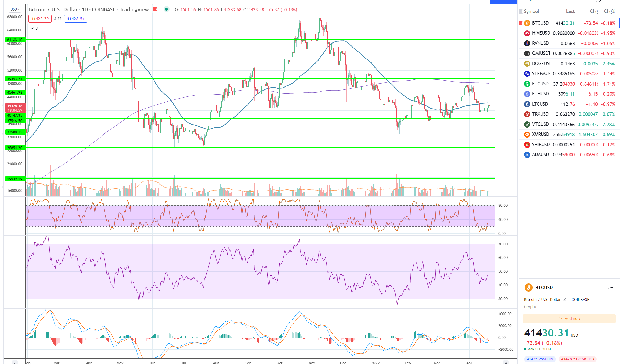Click STEEMUSD change percent -1.44%
Image resolution: width=620 pixels, height=364 pixels.
pyautogui.click(x=608, y=74)
